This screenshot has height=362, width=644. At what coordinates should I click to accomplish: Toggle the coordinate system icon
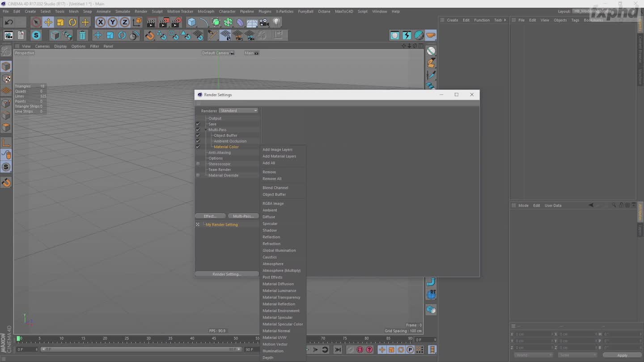pos(137,22)
